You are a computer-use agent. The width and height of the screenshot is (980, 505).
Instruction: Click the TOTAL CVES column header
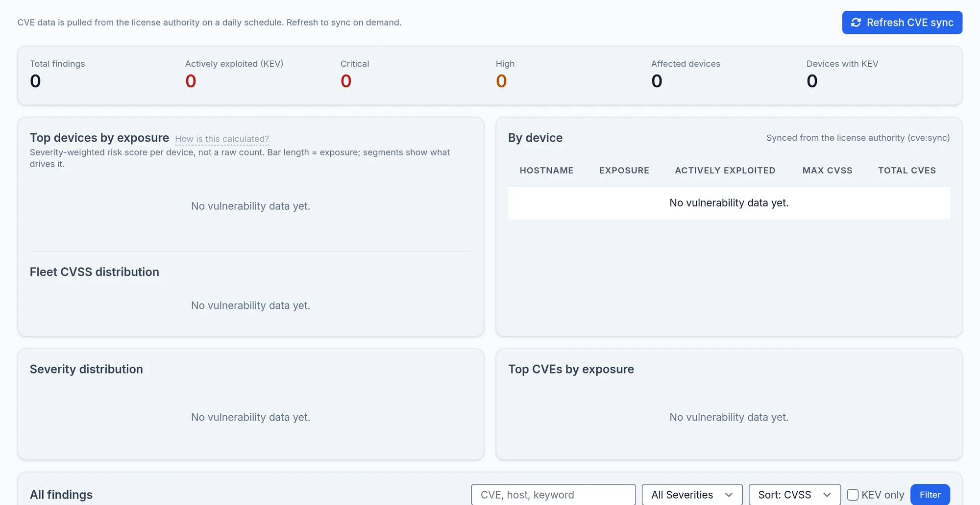pyautogui.click(x=907, y=171)
